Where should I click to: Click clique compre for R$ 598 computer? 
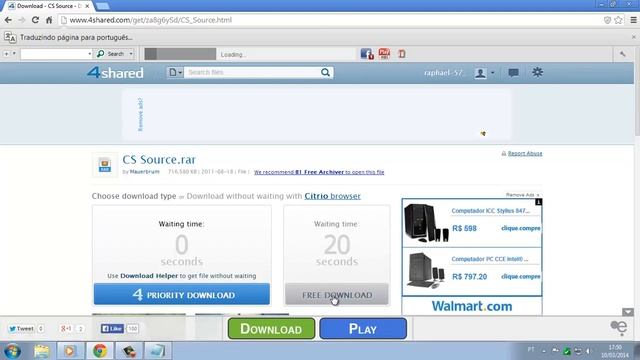pos(520,228)
